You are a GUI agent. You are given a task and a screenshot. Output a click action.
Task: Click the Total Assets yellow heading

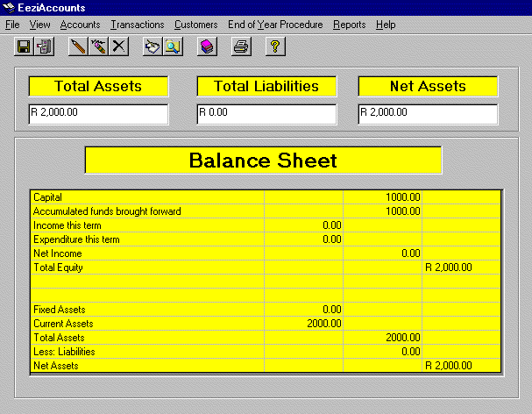point(98,86)
